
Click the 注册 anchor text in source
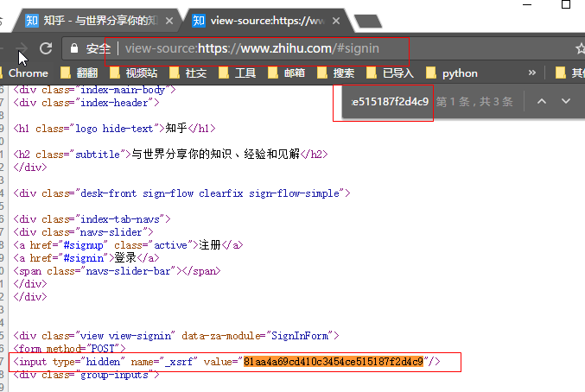click(210, 245)
